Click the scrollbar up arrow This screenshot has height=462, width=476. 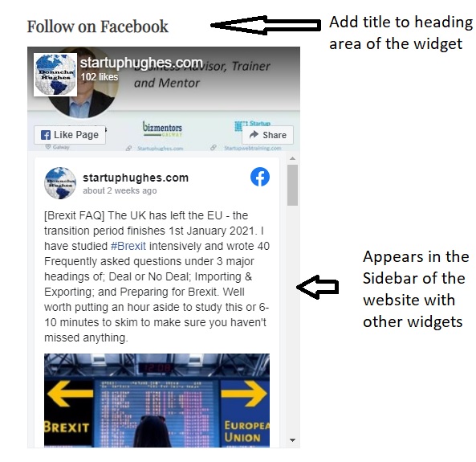293,158
